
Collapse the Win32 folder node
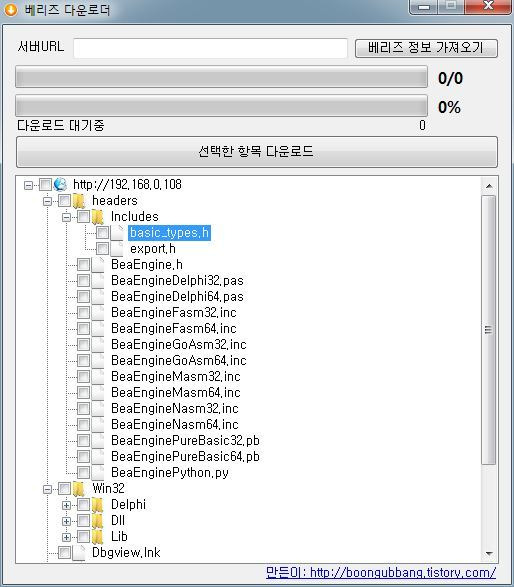click(48, 489)
